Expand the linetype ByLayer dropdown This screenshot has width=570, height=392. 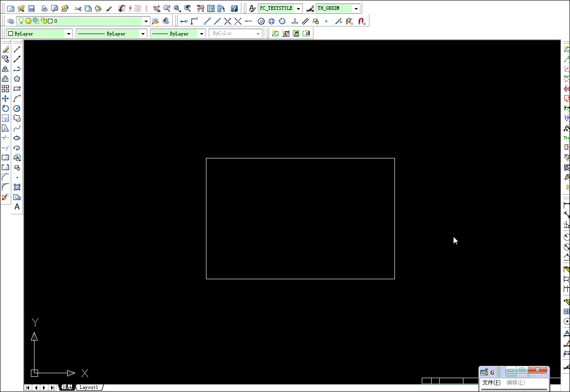(x=142, y=33)
